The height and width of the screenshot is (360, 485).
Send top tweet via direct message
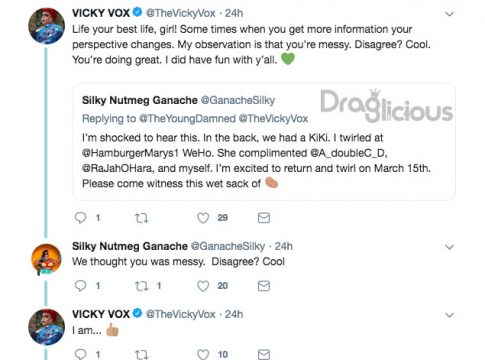[264, 218]
